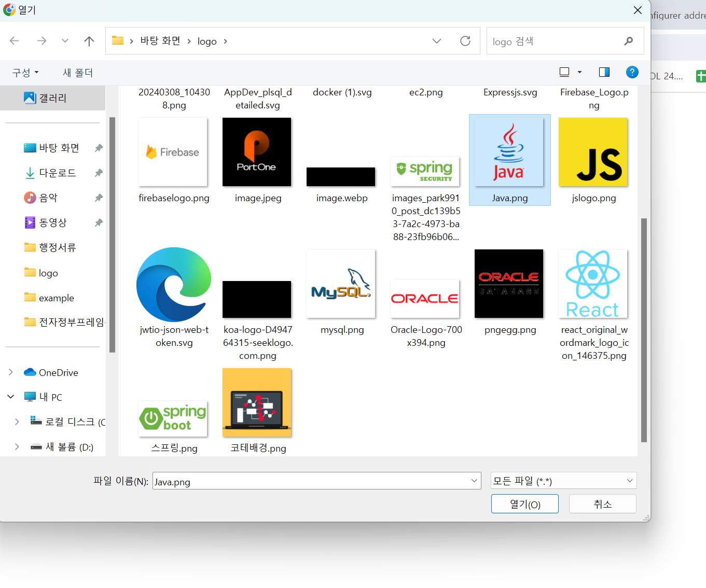Open the 구성 menu
Screen dimensions: 706x588
(x=25, y=73)
